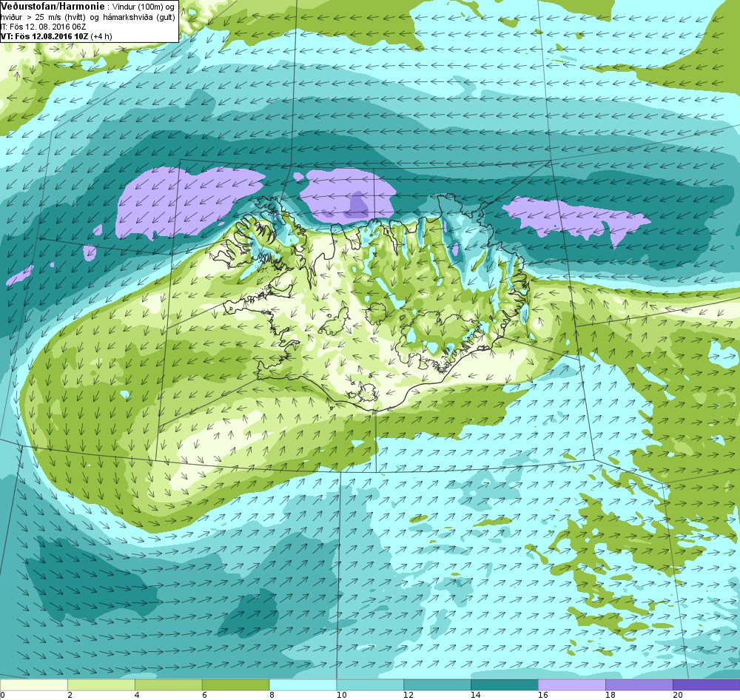Click the '0' legend scale label
This screenshot has width=740, height=700.
click(2, 694)
